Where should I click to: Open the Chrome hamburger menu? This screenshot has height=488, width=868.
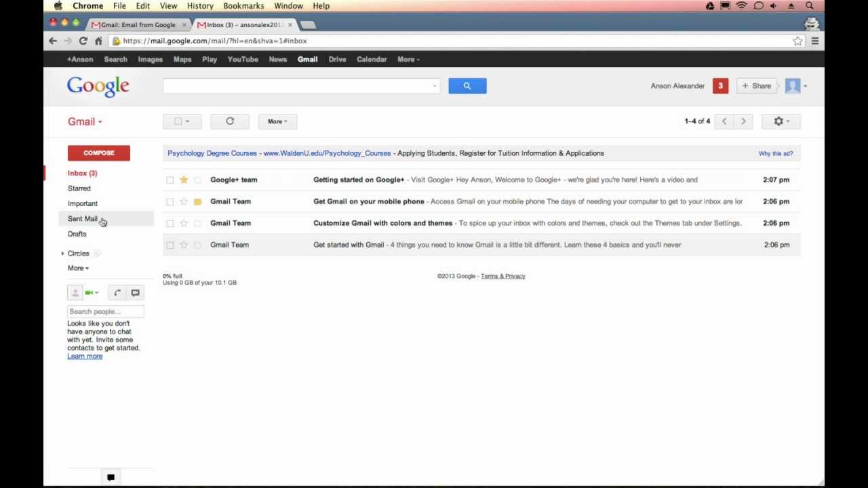click(815, 41)
